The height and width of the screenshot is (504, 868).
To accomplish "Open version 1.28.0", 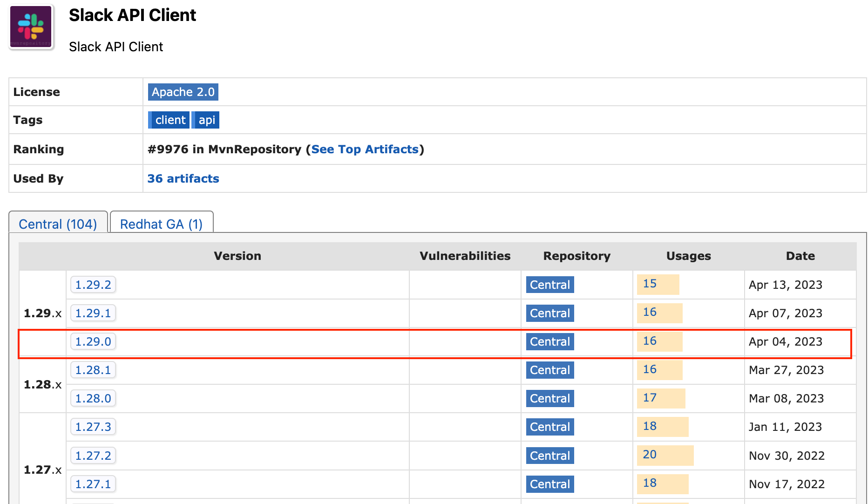I will point(93,398).
